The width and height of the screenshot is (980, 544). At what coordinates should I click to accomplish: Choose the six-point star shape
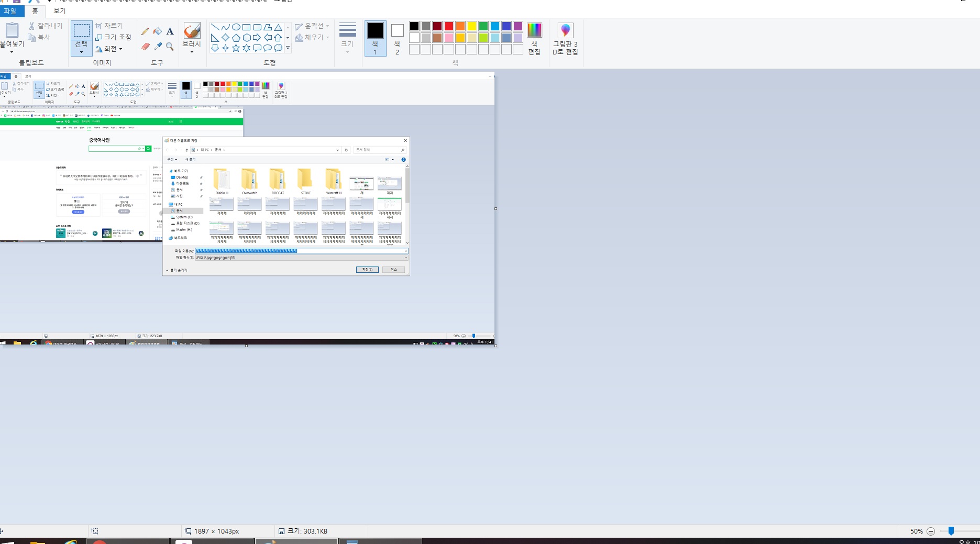point(246,48)
